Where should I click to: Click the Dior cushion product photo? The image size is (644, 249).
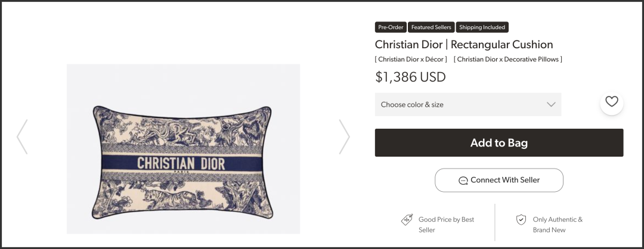(183, 149)
